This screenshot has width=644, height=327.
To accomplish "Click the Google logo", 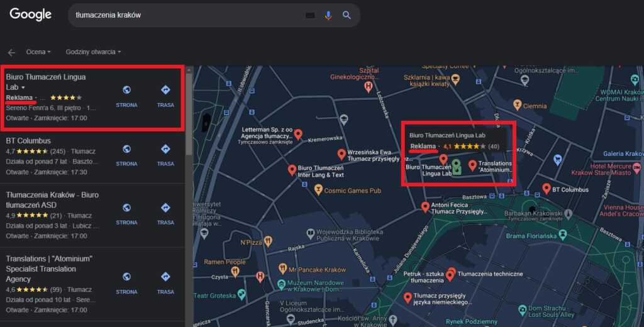I will [30, 15].
